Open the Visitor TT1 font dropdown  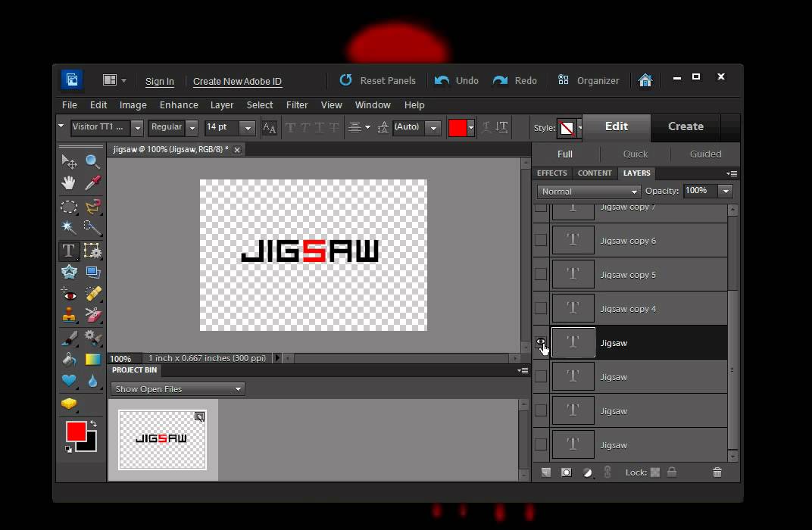pos(137,127)
